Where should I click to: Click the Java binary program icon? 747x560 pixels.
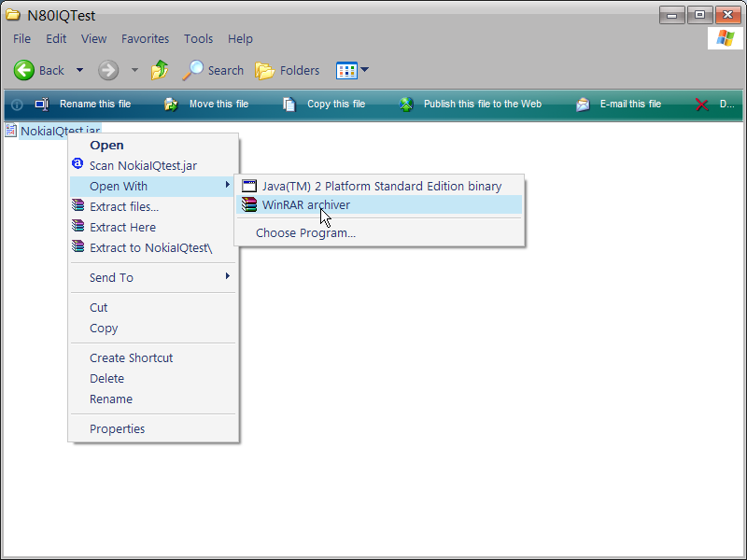tap(249, 186)
